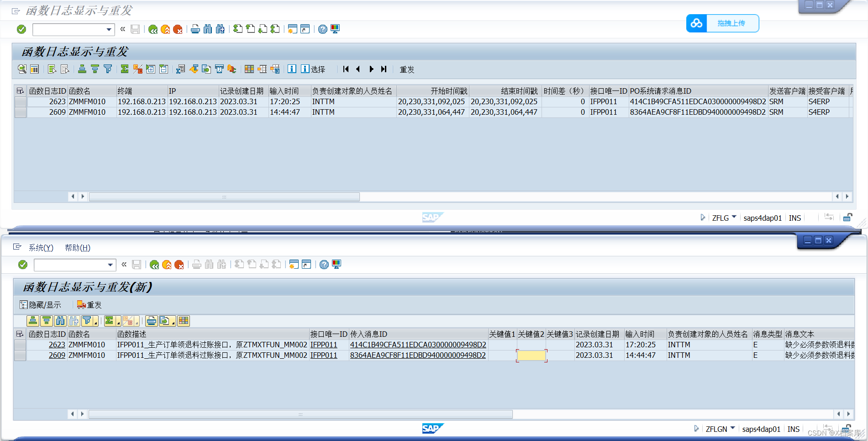Image resolution: width=868 pixels, height=441 pixels.
Task: Expand ZFLGN status bar dropdown
Action: pyautogui.click(x=732, y=428)
